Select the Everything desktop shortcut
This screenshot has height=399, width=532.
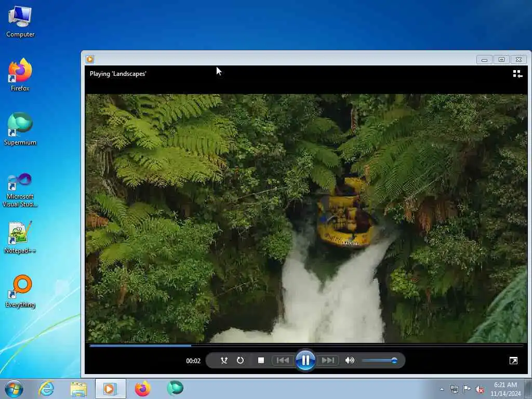[x=20, y=292]
